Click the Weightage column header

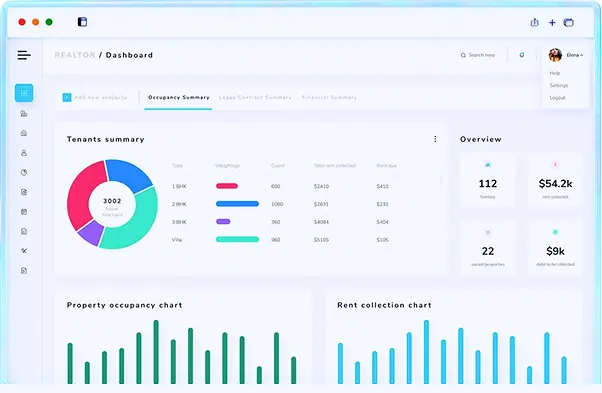(227, 166)
